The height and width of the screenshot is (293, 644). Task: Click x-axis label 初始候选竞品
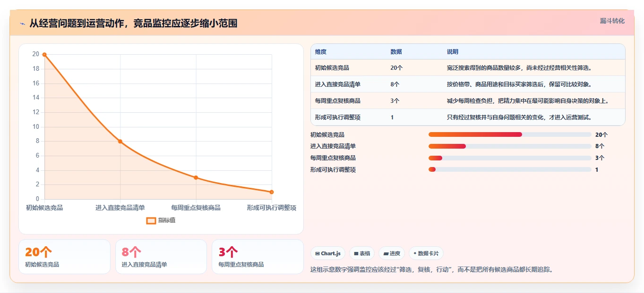(x=44, y=208)
